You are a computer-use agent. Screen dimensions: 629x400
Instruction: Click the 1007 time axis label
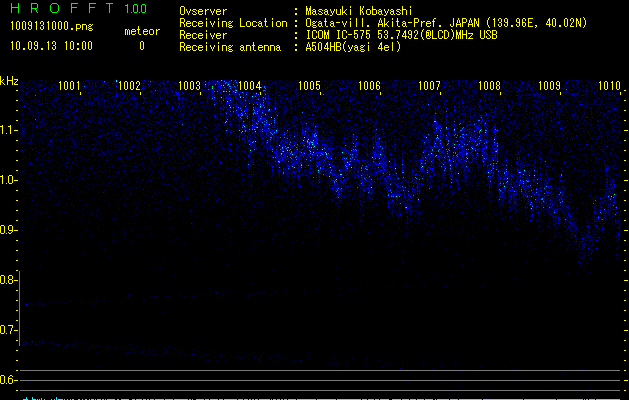tap(429, 85)
